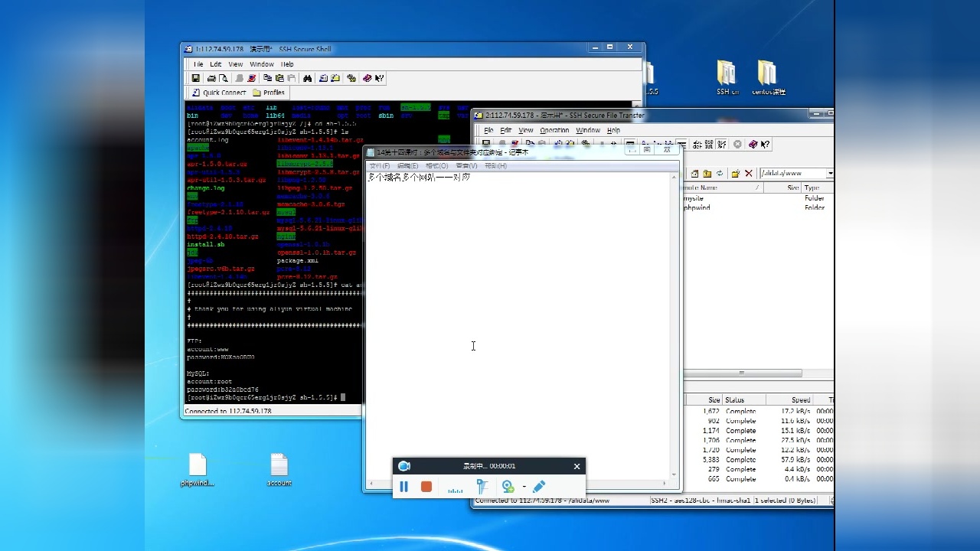The width and height of the screenshot is (980, 551).
Task: Create new folder icon in File Transfer window
Action: point(736,174)
